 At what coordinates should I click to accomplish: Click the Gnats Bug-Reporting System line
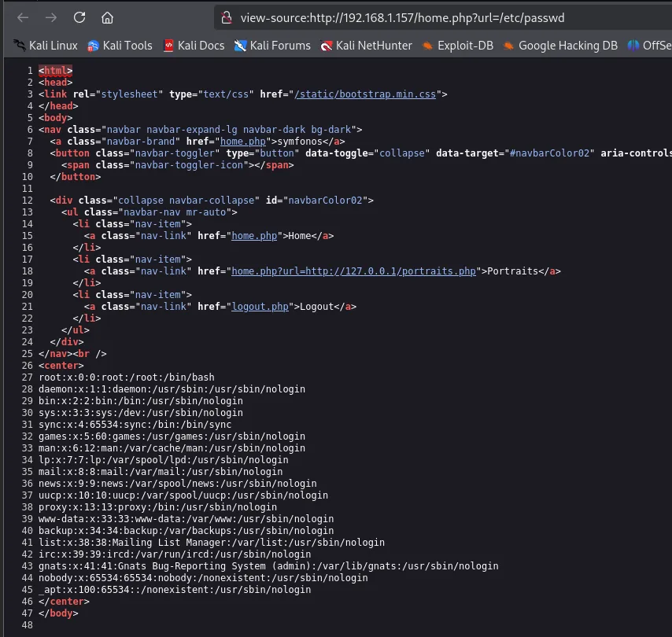[x=268, y=566]
